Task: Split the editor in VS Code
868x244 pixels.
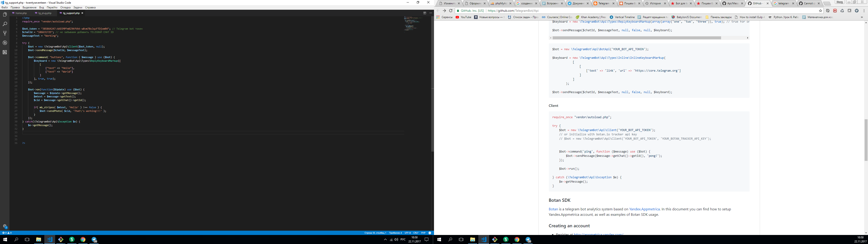Action: [425, 13]
